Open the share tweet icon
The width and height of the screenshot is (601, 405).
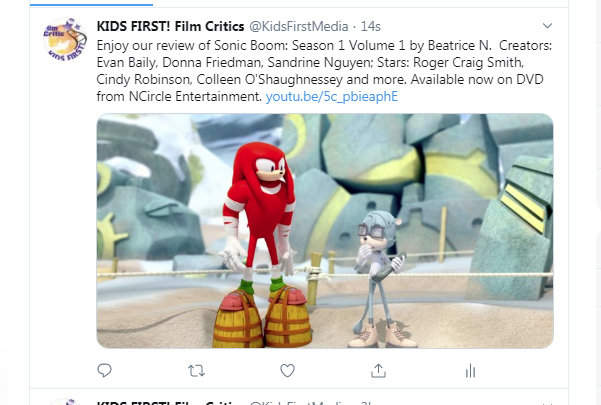click(x=378, y=370)
